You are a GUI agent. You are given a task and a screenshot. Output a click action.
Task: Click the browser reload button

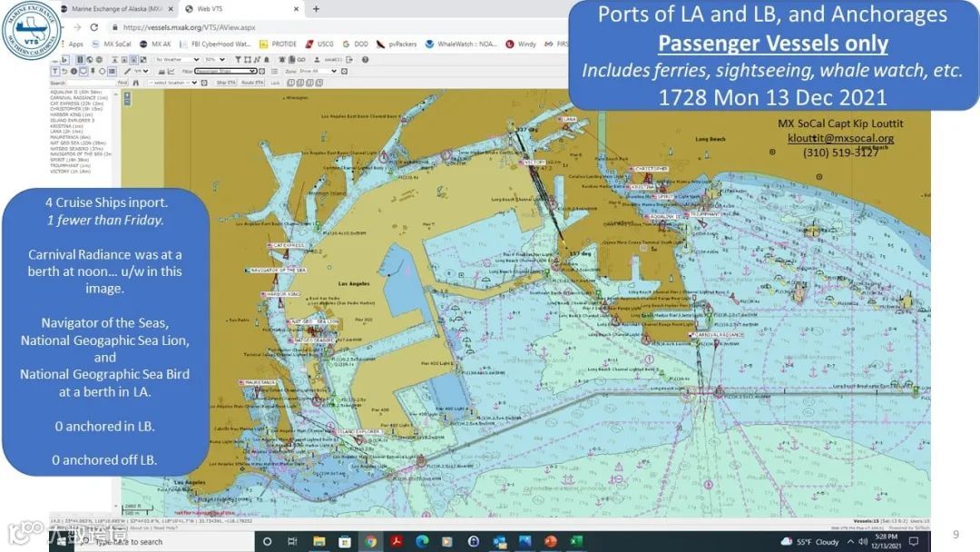[94, 27]
